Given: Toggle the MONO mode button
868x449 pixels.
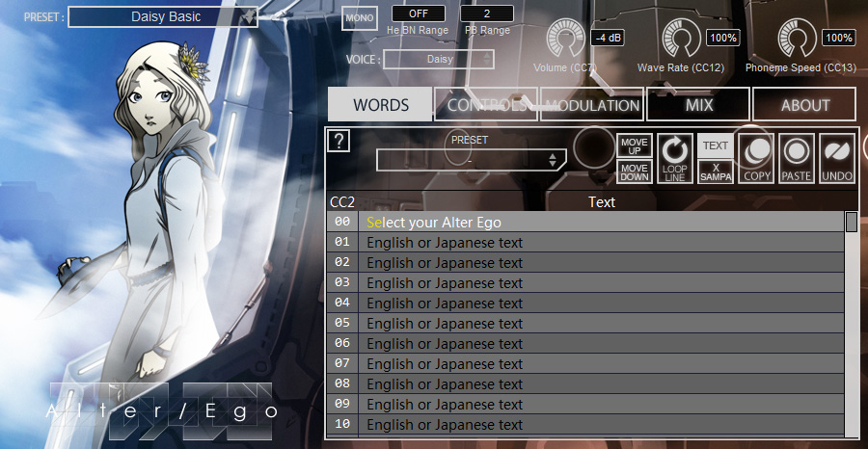Looking at the screenshot, I should 360,18.
